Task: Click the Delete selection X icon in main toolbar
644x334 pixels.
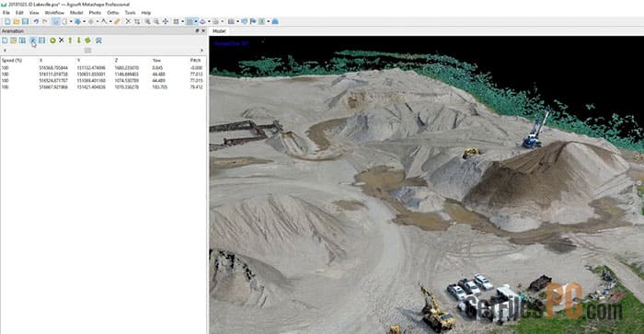Action: [x=128, y=21]
